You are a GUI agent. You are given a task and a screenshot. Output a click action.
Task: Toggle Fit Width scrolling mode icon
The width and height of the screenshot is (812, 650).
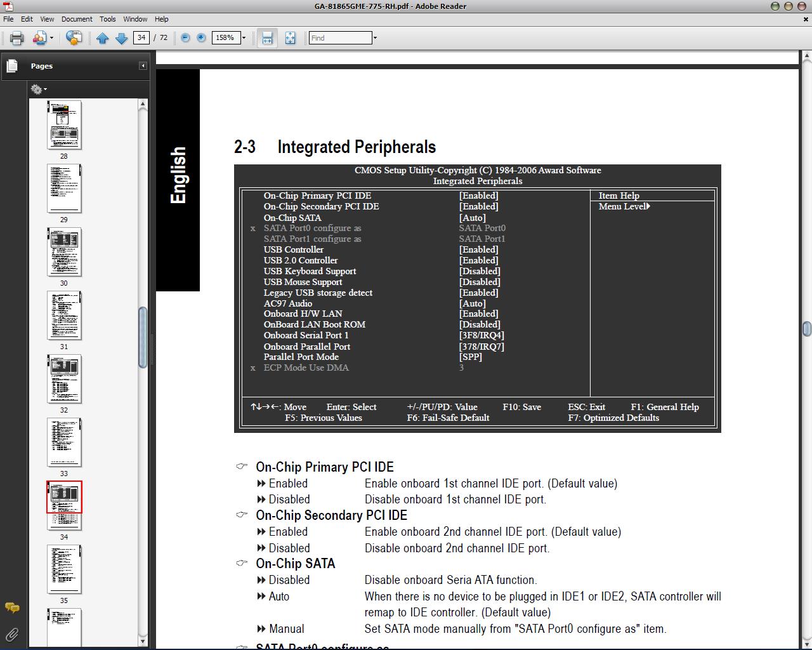coord(267,38)
